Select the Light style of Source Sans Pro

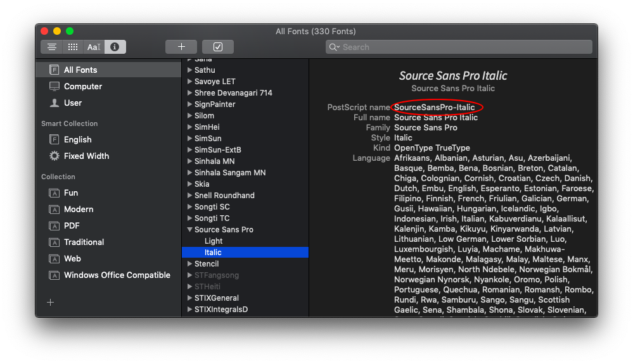click(x=214, y=241)
